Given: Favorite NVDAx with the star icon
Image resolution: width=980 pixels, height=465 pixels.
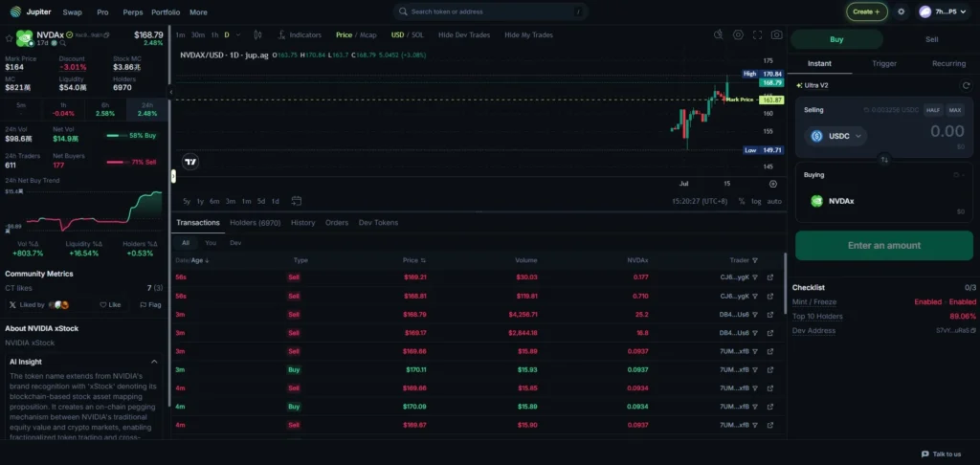Looking at the screenshot, I should (x=9, y=38).
